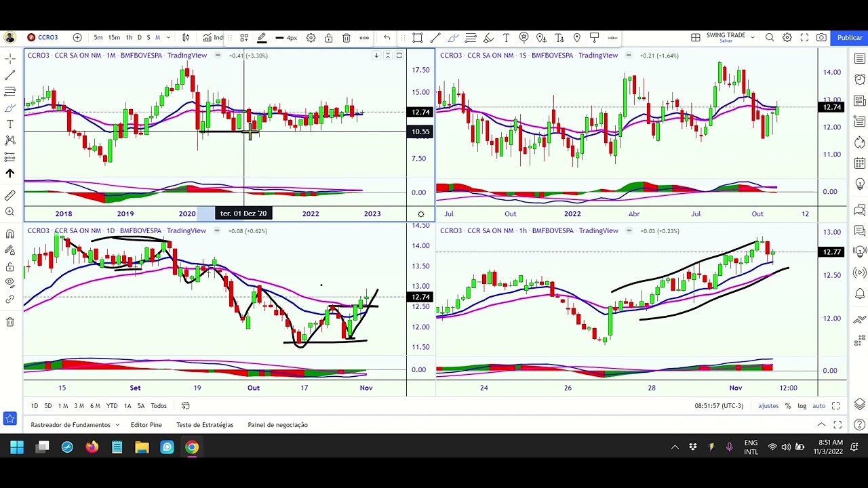The image size is (868, 488).
Task: Open the candlestick chart type menu
Action: coord(186,37)
